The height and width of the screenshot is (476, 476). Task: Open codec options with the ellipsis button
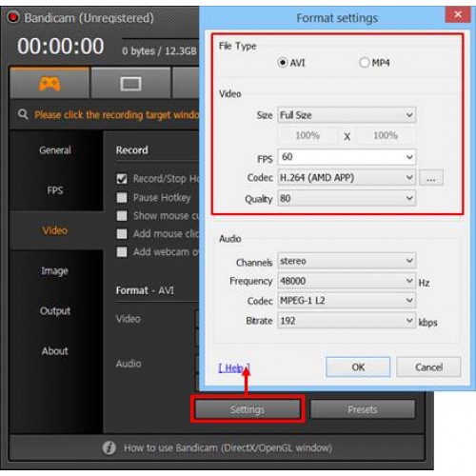coord(431,178)
